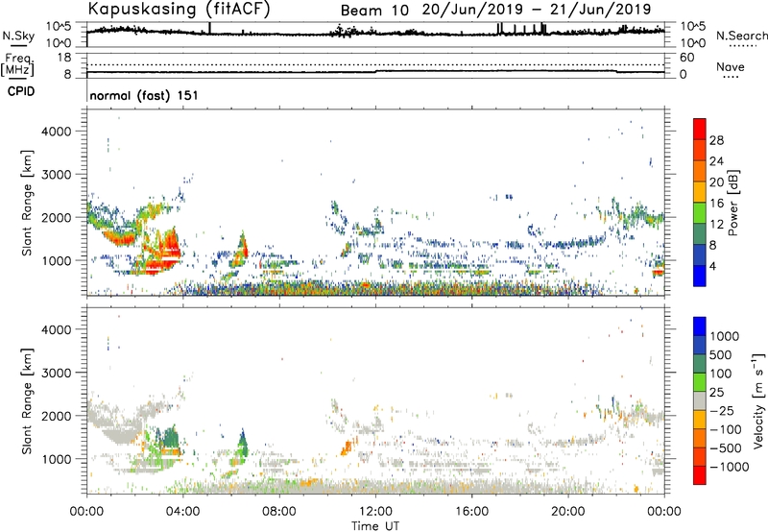Click the Slant Range [km] label of velocity panel
Viewport: 768px width, 532px height.
[x=27, y=401]
